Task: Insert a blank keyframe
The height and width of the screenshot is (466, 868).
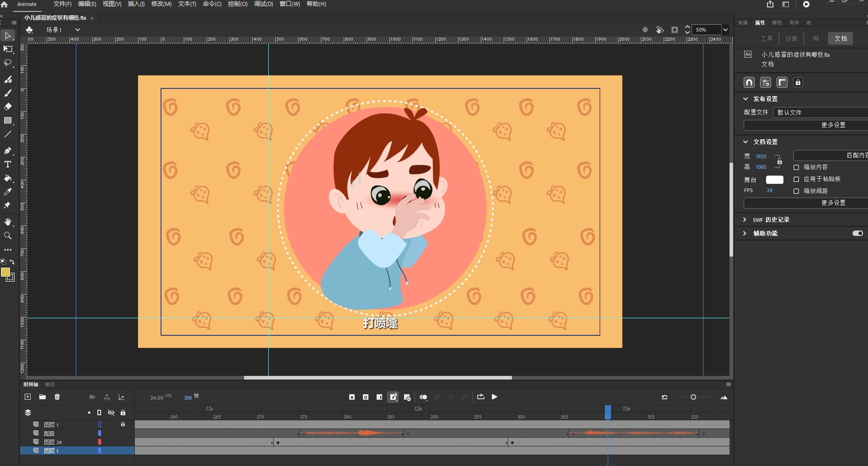Action: click(x=366, y=397)
